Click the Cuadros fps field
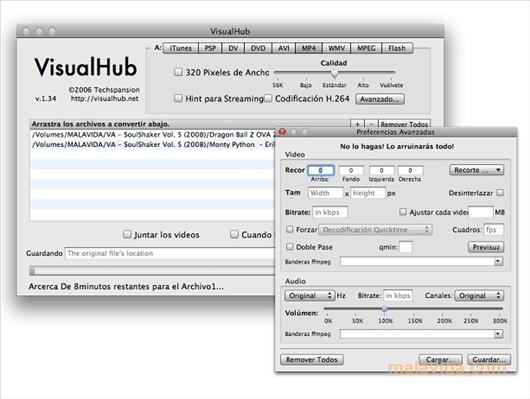The height and width of the screenshot is (399, 530). coord(493,230)
